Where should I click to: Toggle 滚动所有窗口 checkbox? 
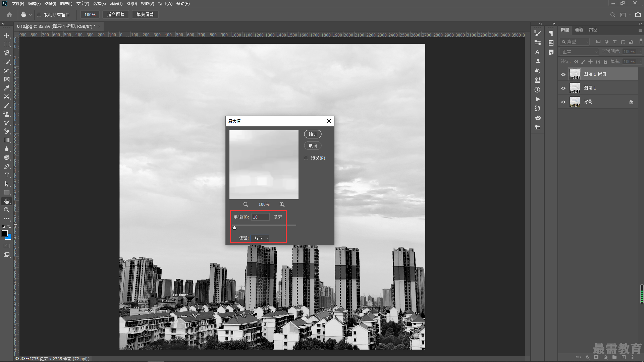click(39, 15)
